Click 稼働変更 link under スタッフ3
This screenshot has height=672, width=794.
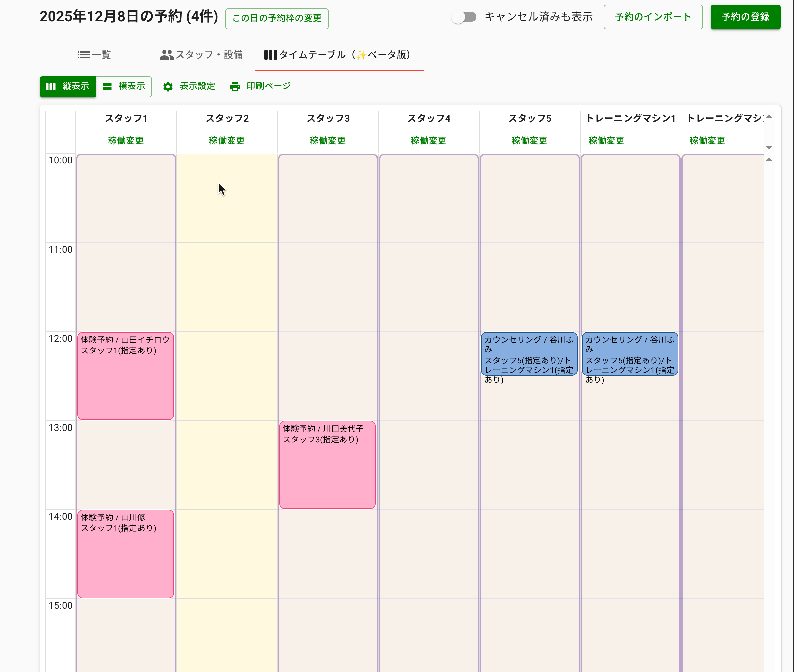pyautogui.click(x=327, y=141)
